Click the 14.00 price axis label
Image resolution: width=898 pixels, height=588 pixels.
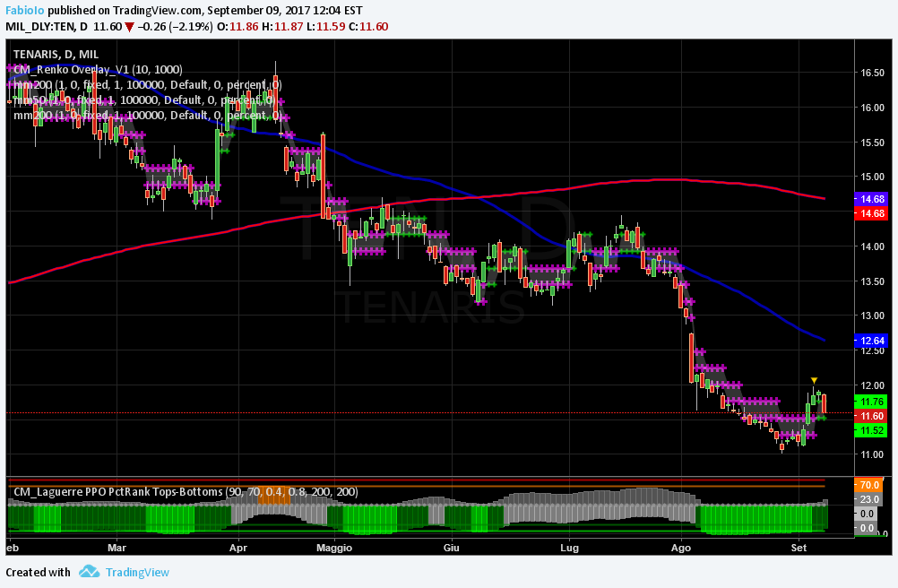tap(872, 246)
